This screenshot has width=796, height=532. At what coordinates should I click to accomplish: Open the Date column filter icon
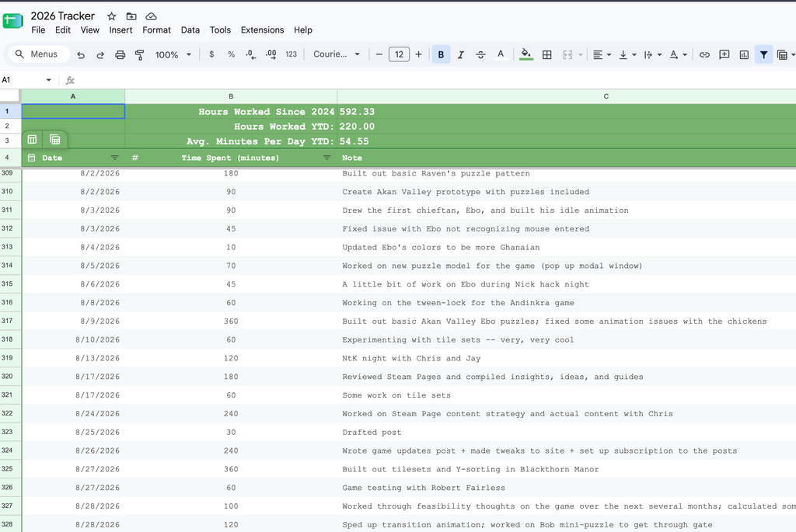coord(115,158)
